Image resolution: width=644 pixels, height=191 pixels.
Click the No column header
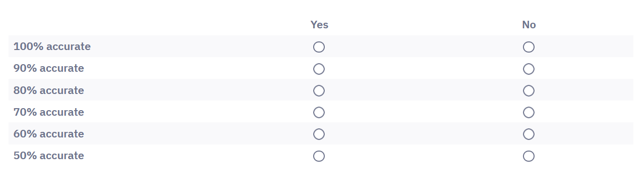click(529, 25)
